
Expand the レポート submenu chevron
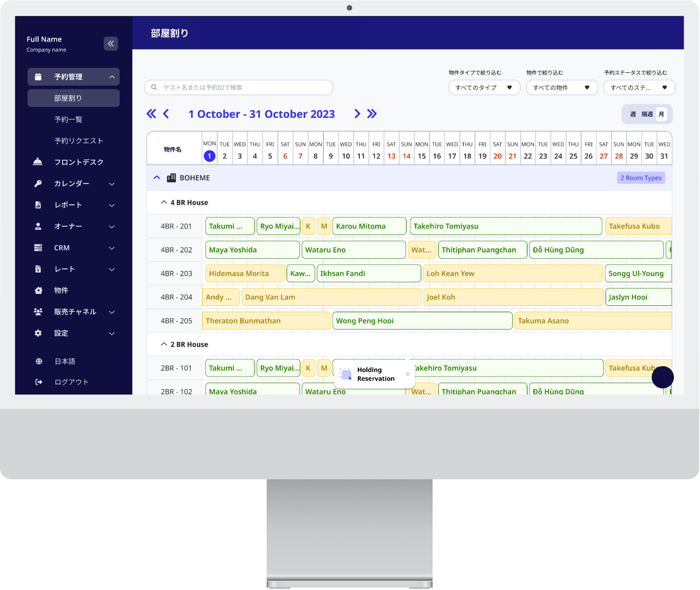click(x=112, y=205)
